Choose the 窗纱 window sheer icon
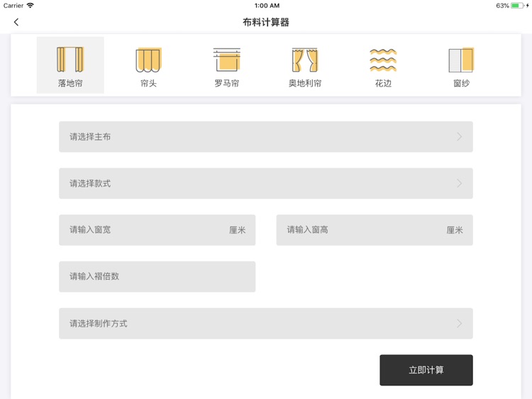 point(461,60)
